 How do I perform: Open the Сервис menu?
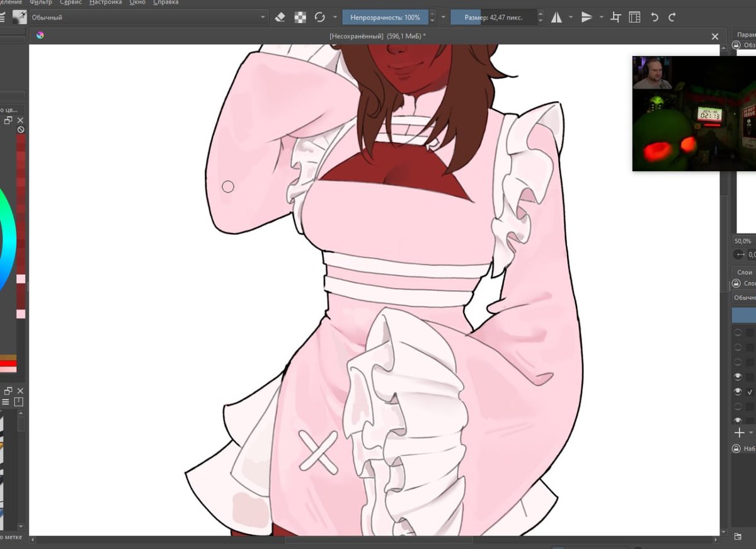click(71, 3)
